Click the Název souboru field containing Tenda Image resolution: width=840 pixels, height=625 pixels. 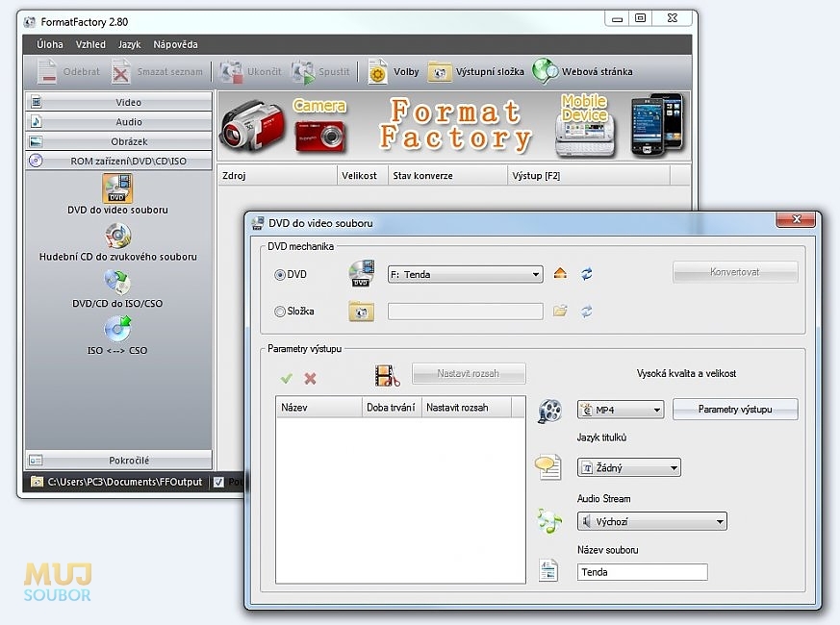pyautogui.click(x=643, y=572)
